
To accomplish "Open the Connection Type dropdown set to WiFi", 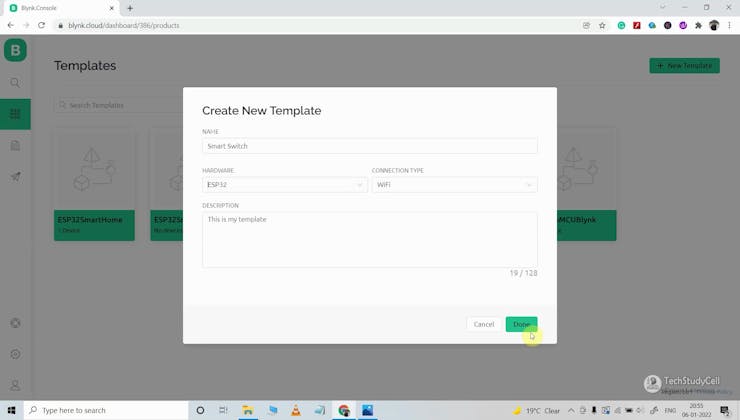I will (454, 185).
